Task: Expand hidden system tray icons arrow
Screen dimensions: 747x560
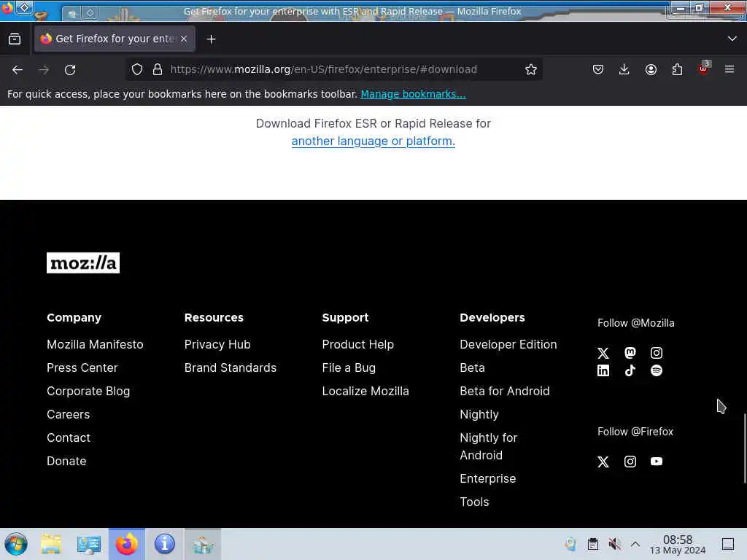Action: coord(635,544)
